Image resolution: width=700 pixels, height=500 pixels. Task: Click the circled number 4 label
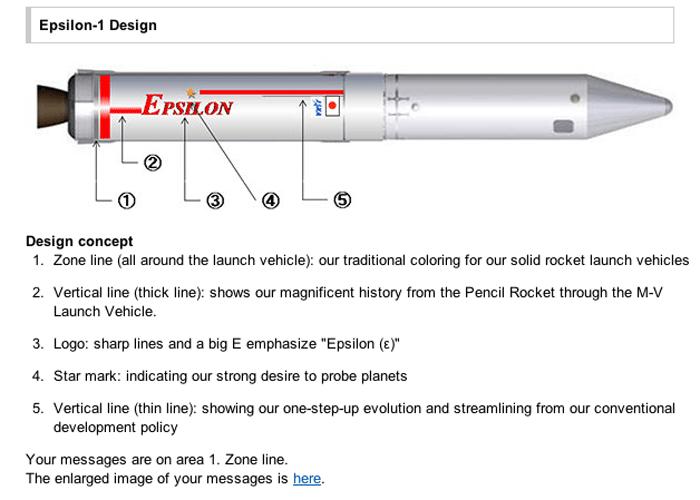tap(271, 200)
